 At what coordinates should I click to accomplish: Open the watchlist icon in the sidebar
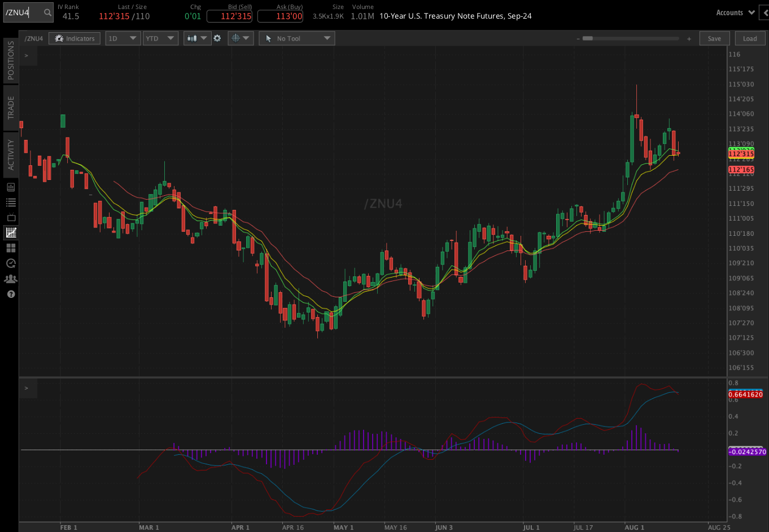(10, 202)
